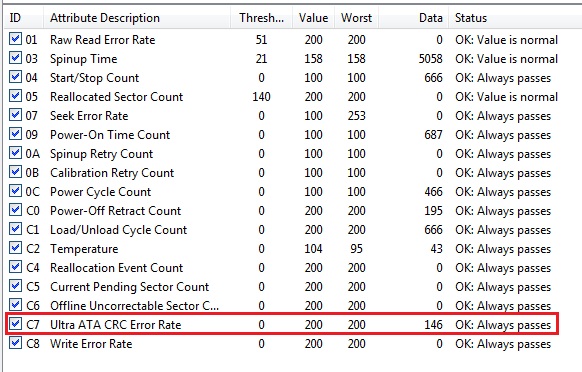Viewport: 582px width, 372px height.
Task: Uncheck Reallocation Event Count checkbox
Action: coord(15,267)
